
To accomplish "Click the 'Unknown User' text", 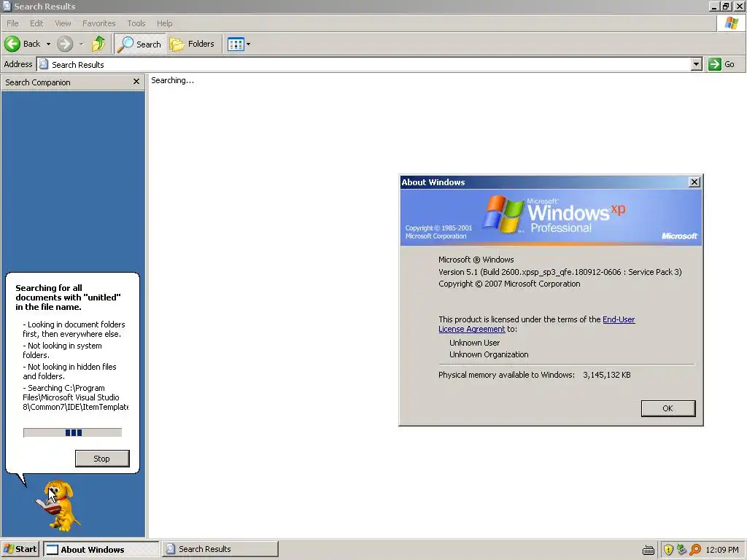I will pyautogui.click(x=474, y=343).
